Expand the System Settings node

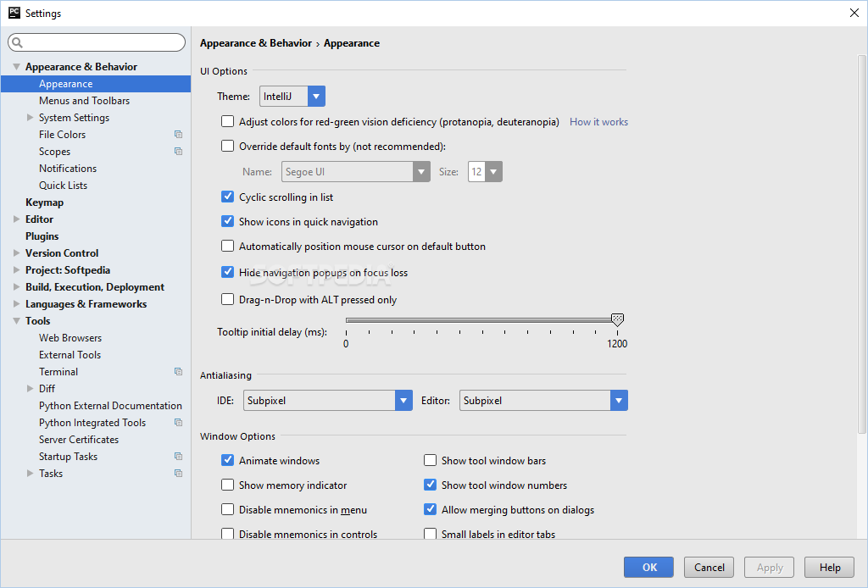click(31, 117)
